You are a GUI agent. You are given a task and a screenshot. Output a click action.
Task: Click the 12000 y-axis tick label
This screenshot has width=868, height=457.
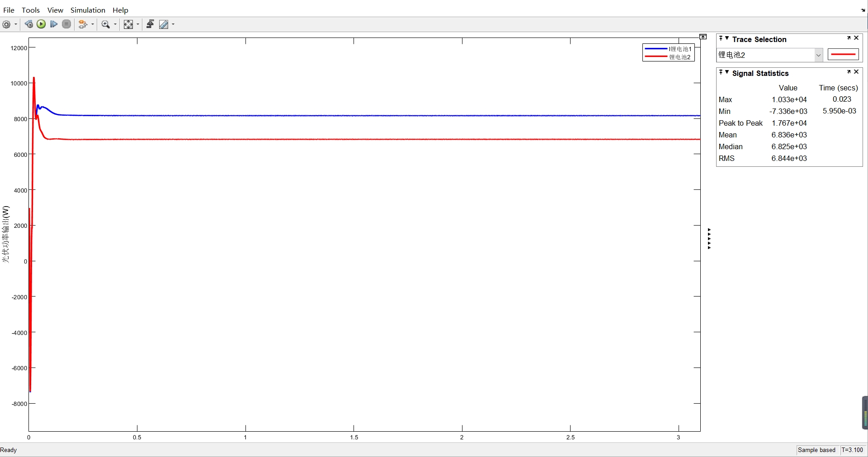pyautogui.click(x=19, y=48)
